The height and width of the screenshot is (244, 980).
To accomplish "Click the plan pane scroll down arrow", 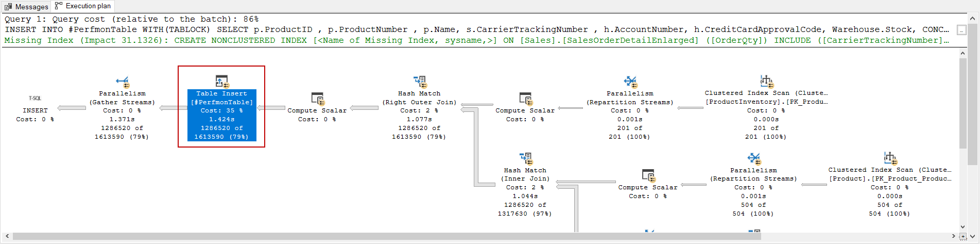I will [962, 227].
